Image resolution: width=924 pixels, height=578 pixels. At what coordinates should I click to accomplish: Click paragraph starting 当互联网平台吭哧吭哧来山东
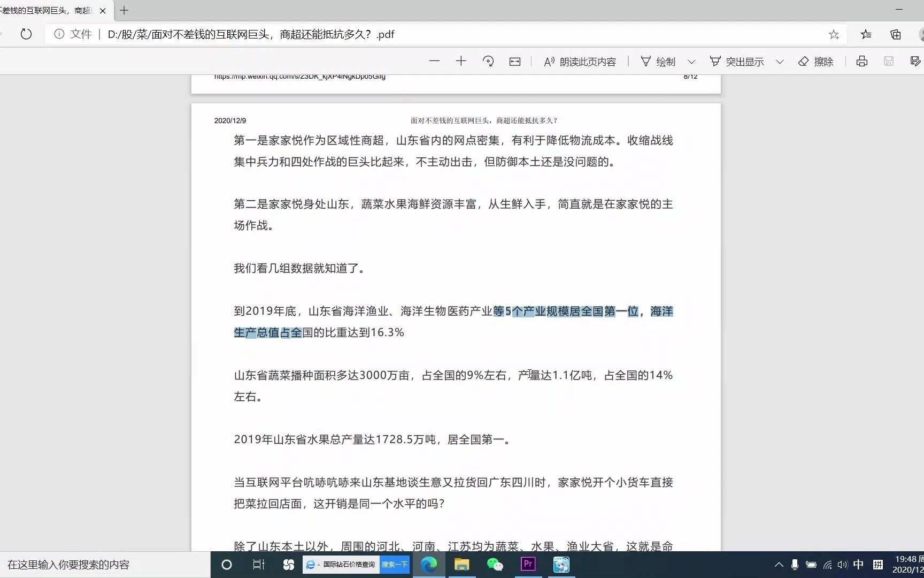(453, 493)
